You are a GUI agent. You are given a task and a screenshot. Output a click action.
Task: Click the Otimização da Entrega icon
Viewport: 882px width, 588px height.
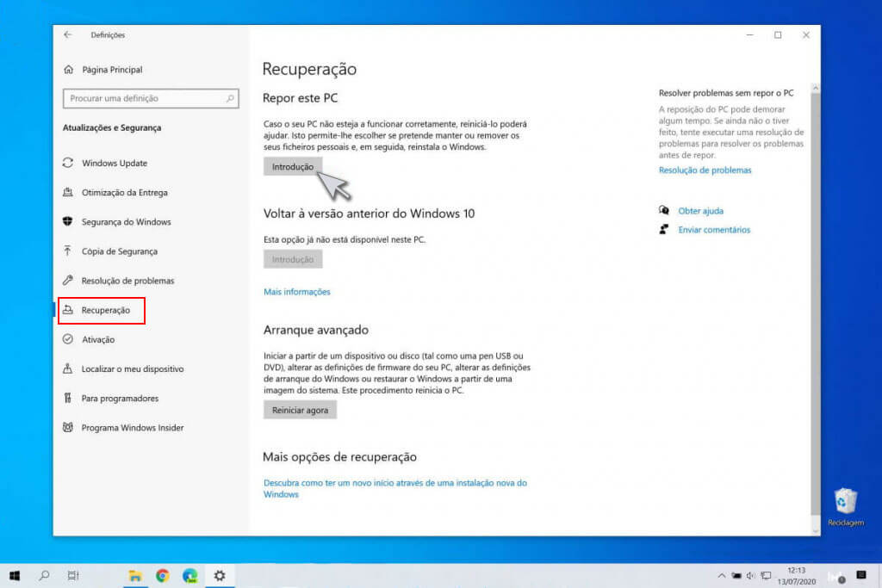pos(68,192)
